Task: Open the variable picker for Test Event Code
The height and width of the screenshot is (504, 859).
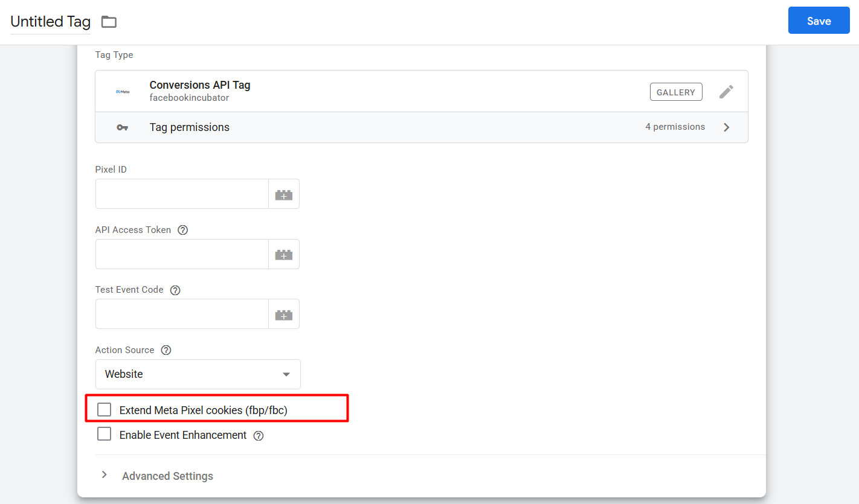Action: coord(283,314)
